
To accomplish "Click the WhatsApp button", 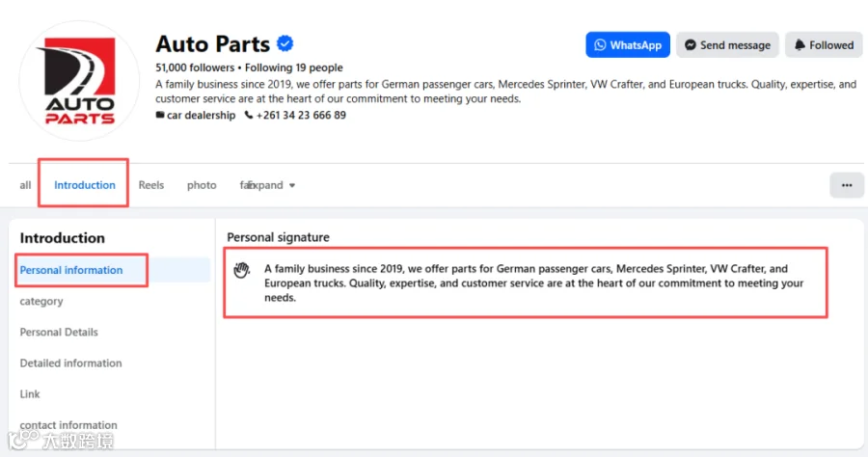I will [x=628, y=44].
